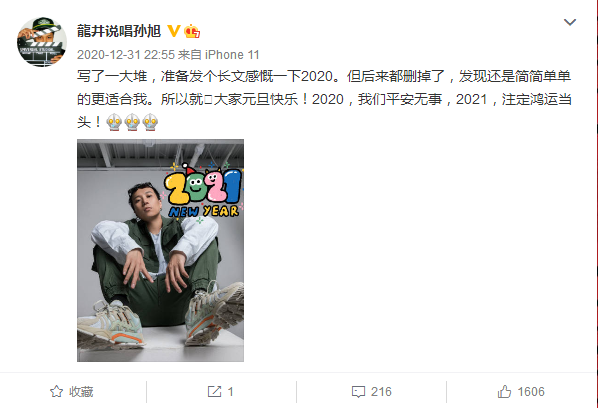Click the star favorite icon

(56, 392)
